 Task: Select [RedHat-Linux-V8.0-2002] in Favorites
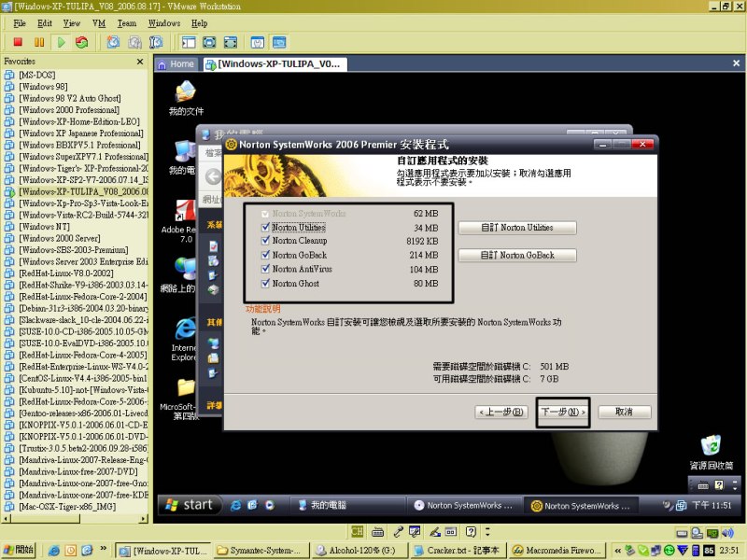tap(66, 273)
